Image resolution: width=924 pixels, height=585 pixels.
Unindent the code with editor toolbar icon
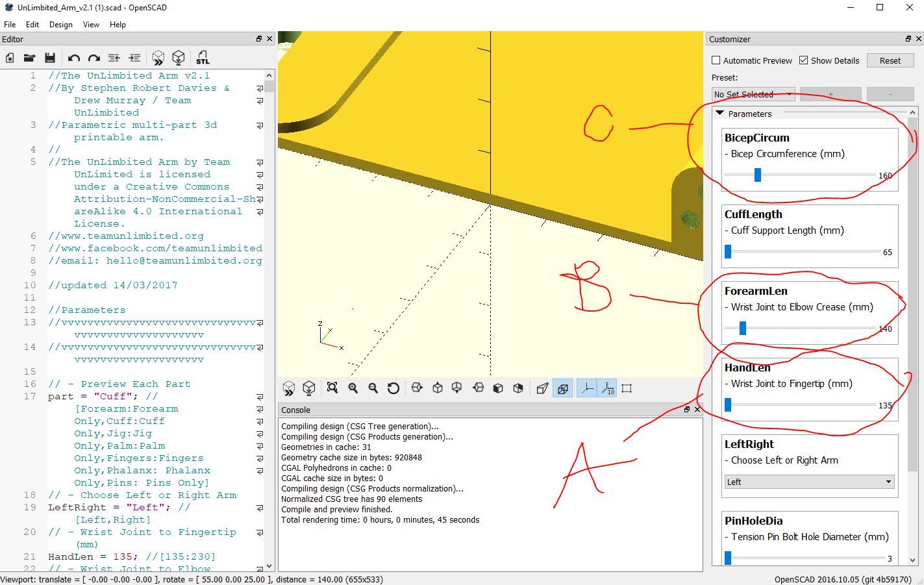[114, 58]
